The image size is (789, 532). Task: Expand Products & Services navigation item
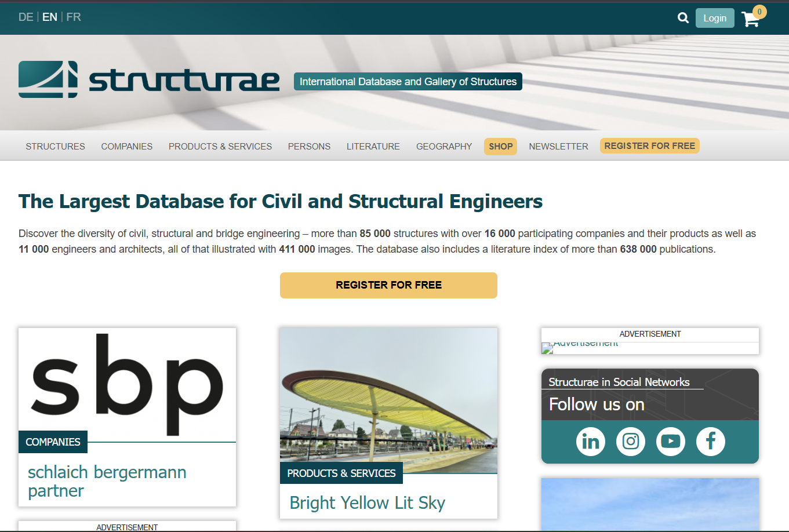pyautogui.click(x=220, y=147)
